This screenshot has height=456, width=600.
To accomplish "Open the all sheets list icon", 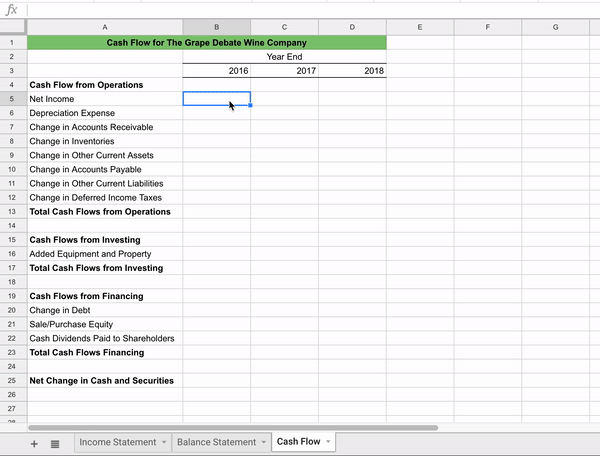I will 55,444.
